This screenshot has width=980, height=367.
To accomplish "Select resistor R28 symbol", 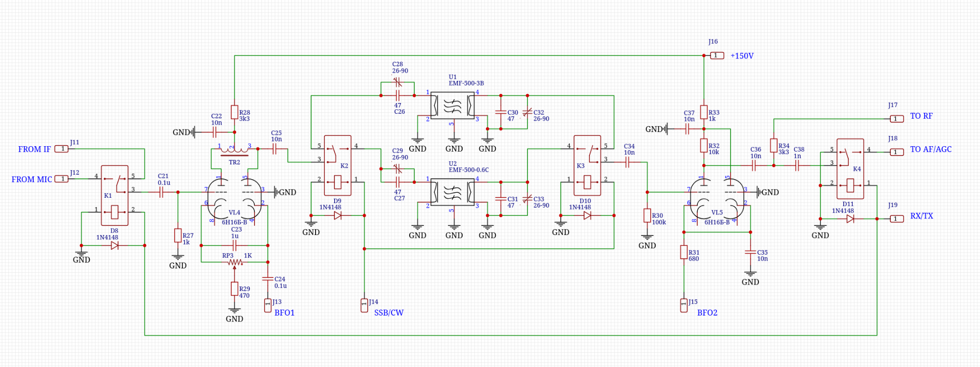I will click(235, 112).
